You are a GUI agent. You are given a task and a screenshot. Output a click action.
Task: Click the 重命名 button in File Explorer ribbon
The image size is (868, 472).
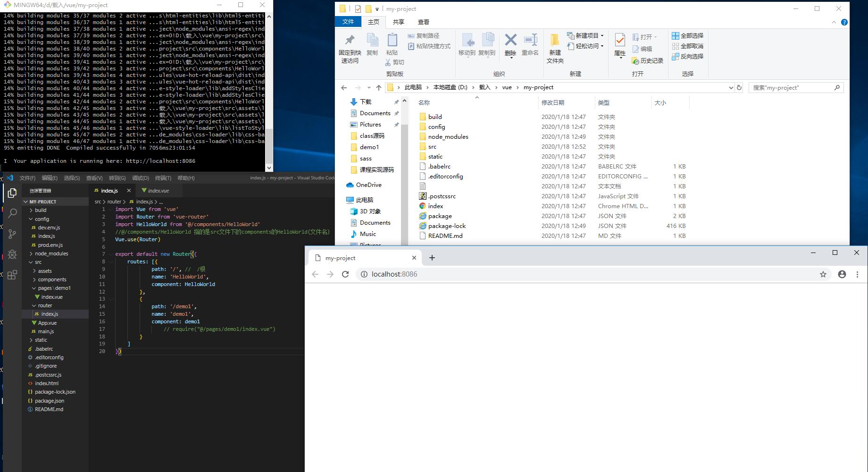click(x=530, y=45)
